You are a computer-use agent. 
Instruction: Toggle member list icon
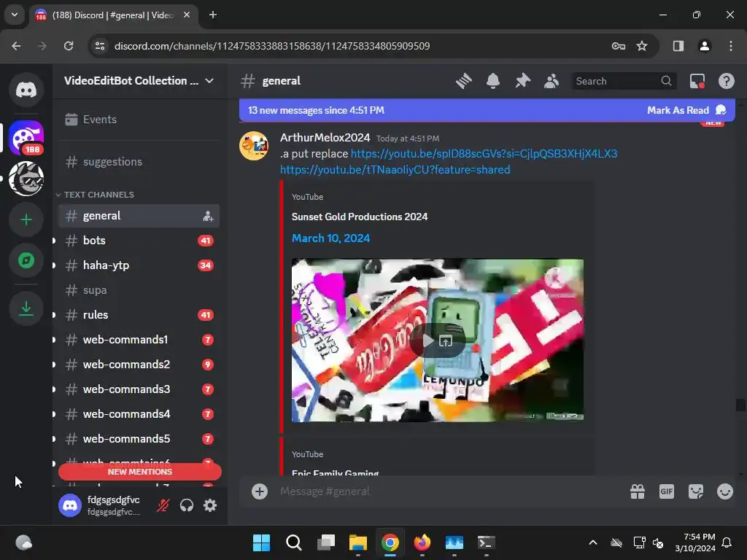coord(551,81)
